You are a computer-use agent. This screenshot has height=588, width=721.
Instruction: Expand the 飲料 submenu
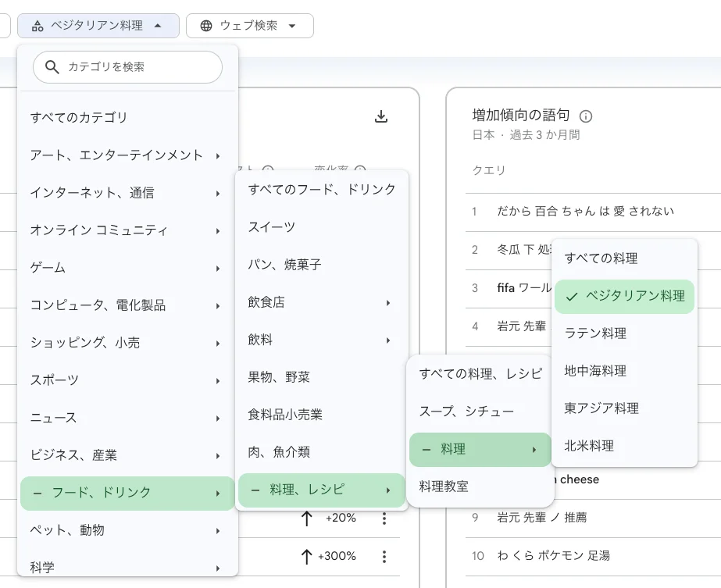[x=322, y=340]
